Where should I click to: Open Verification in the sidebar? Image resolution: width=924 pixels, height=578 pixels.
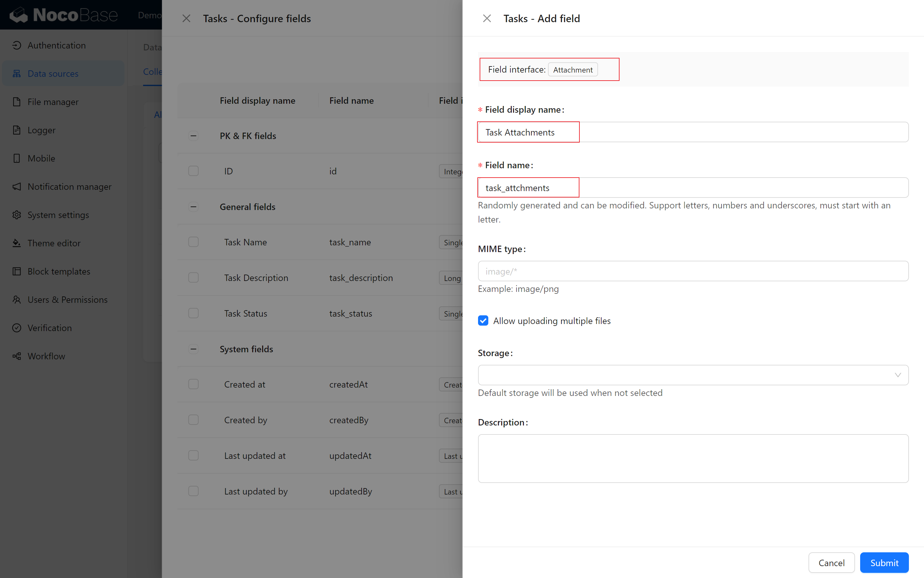pyautogui.click(x=64, y=328)
